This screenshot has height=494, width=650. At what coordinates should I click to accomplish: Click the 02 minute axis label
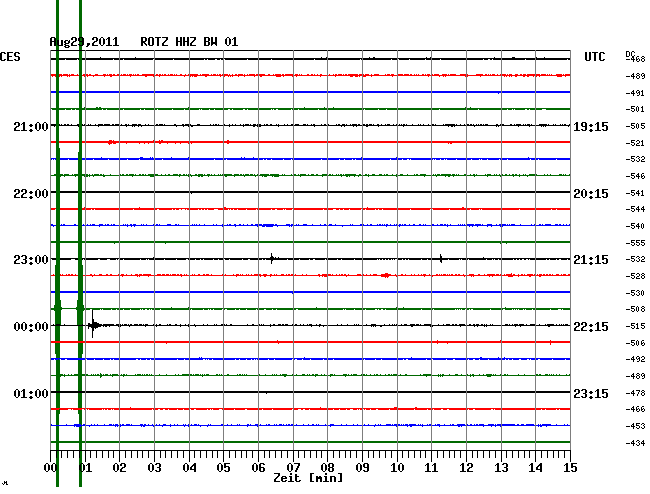[x=119, y=468]
